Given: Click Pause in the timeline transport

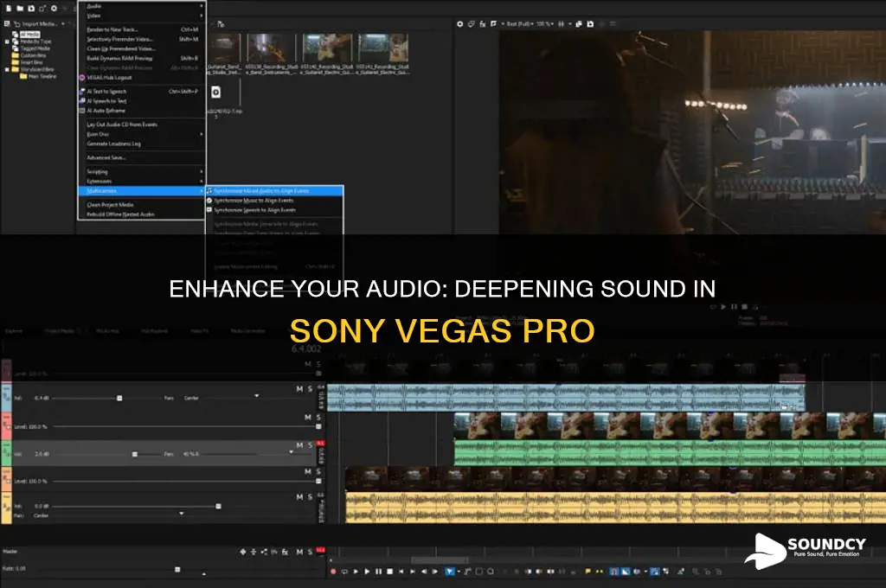Looking at the screenshot, I should [378, 572].
